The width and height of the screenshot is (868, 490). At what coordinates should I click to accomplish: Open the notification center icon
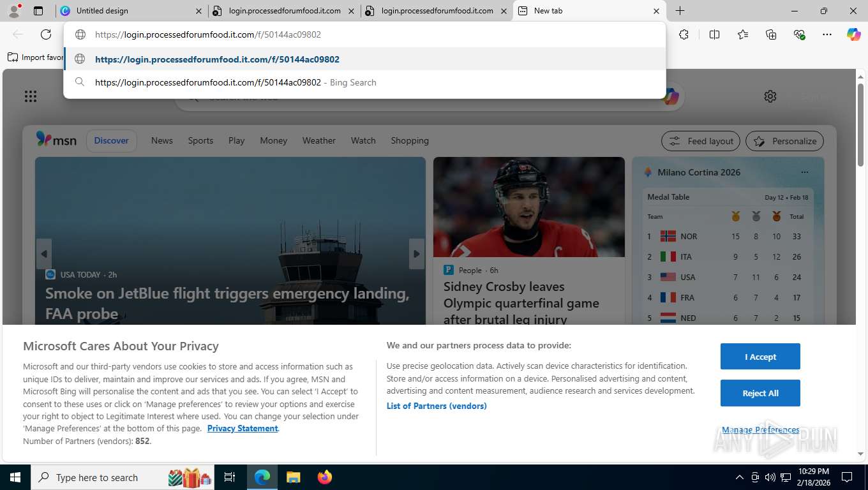(847, 477)
